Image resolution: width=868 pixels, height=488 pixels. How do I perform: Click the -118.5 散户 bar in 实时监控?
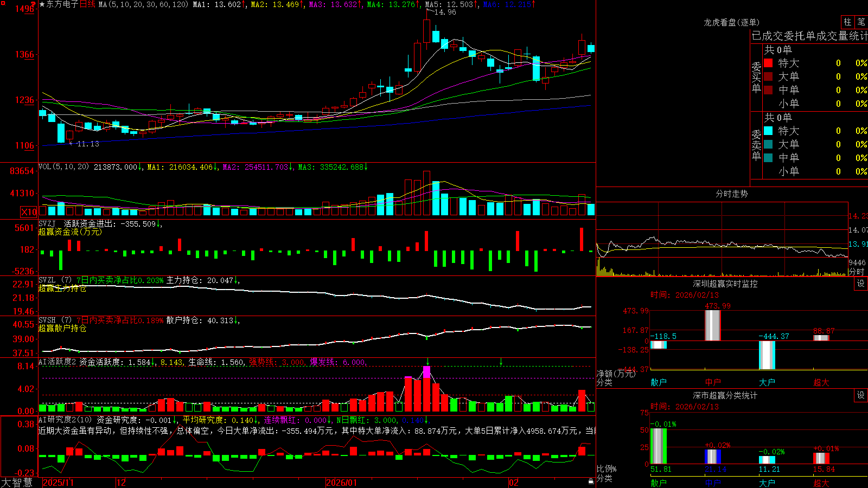tap(658, 345)
